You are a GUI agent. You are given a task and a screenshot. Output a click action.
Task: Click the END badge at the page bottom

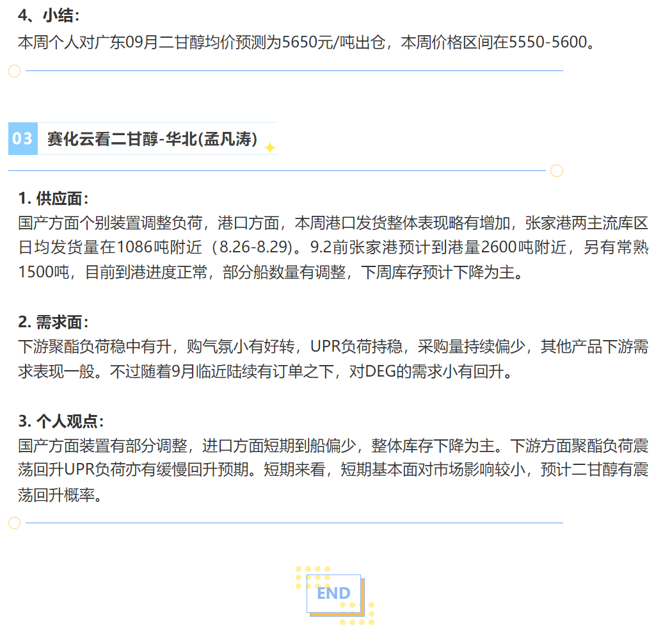click(x=335, y=595)
